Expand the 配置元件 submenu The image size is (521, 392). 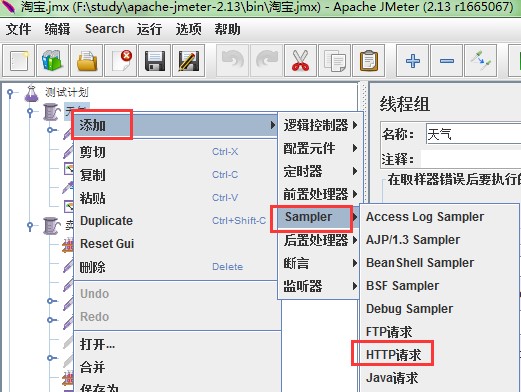tap(320, 148)
